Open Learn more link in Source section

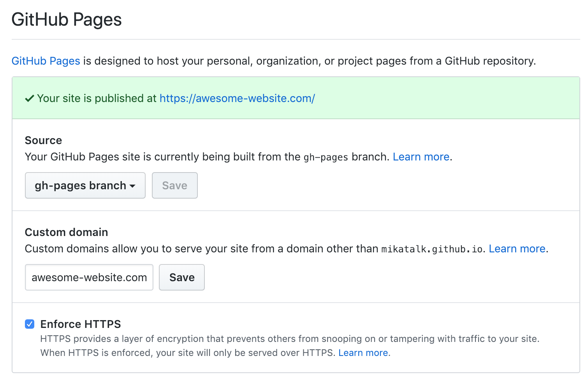point(421,157)
